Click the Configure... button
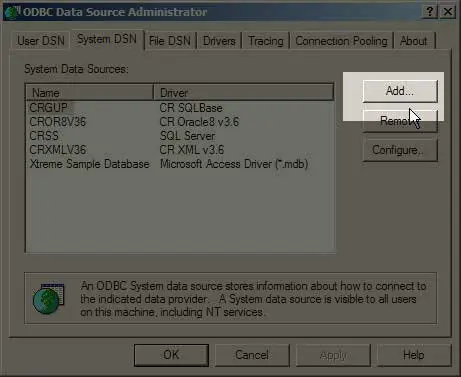461x377 pixels. (x=400, y=150)
